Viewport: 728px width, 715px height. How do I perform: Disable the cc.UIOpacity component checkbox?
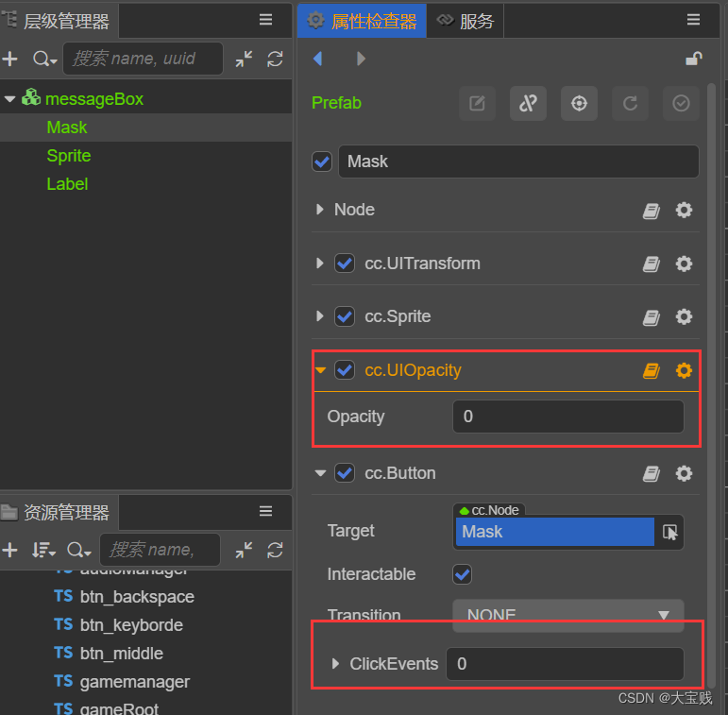[x=345, y=370]
